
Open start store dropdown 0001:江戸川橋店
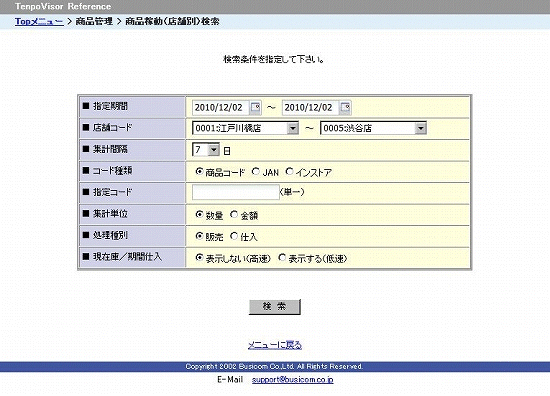click(x=245, y=128)
